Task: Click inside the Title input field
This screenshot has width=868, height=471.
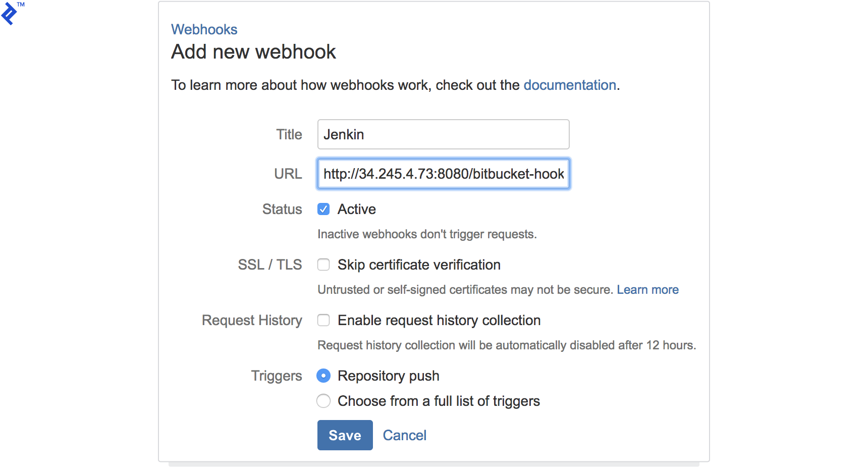Action: pyautogui.click(x=443, y=134)
